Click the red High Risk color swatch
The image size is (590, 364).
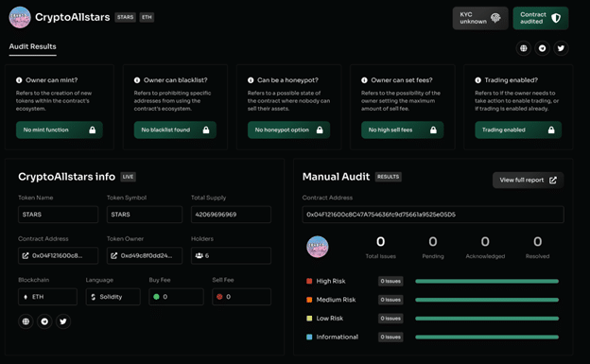pos(309,281)
